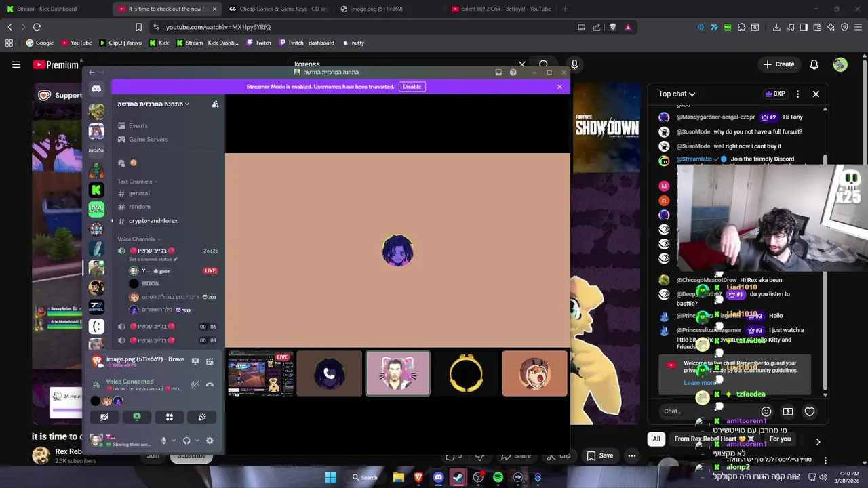Screen dimensions: 868x488
Task: Open Spotify from the Windows taskbar
Action: pyautogui.click(x=498, y=477)
